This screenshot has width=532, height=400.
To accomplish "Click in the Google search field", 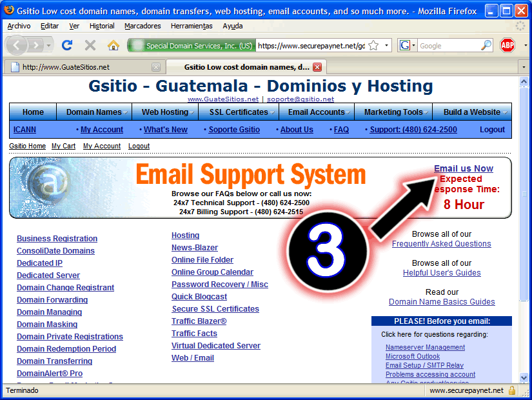I will click(x=449, y=46).
